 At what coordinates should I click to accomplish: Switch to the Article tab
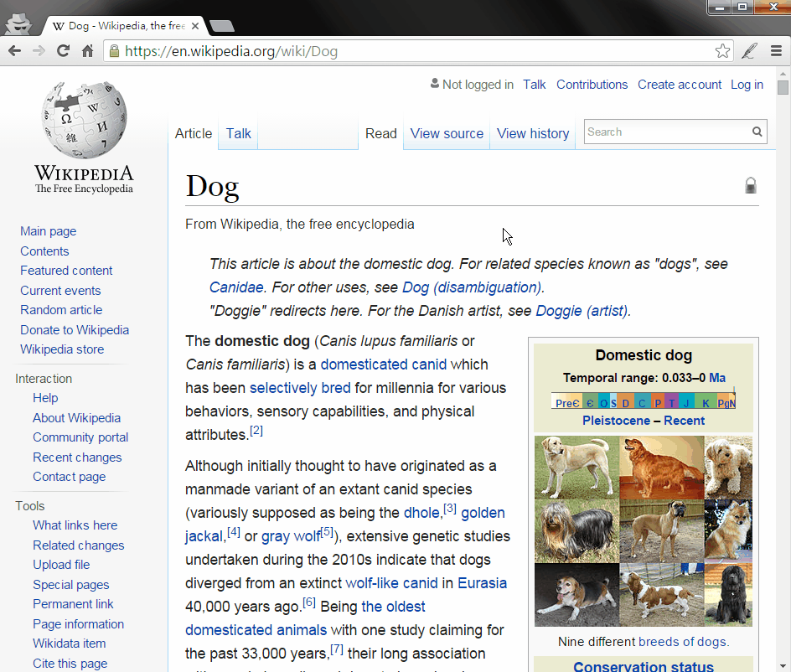194,134
